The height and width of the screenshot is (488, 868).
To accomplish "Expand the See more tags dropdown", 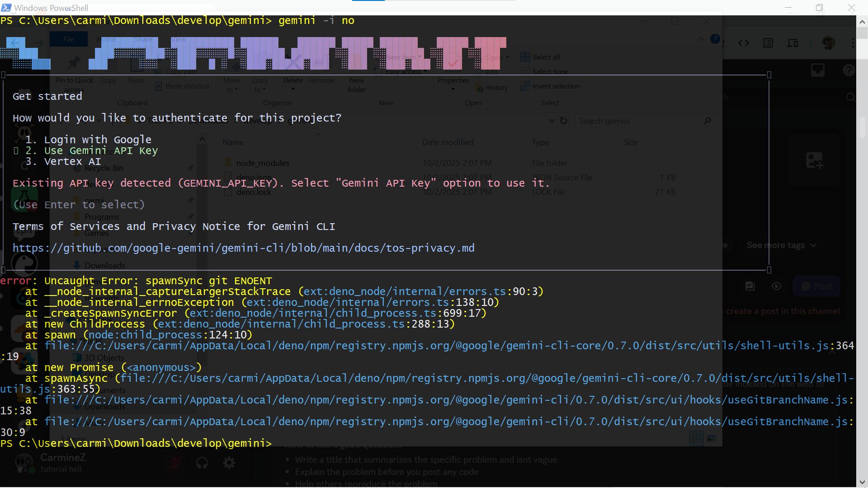I will point(781,245).
